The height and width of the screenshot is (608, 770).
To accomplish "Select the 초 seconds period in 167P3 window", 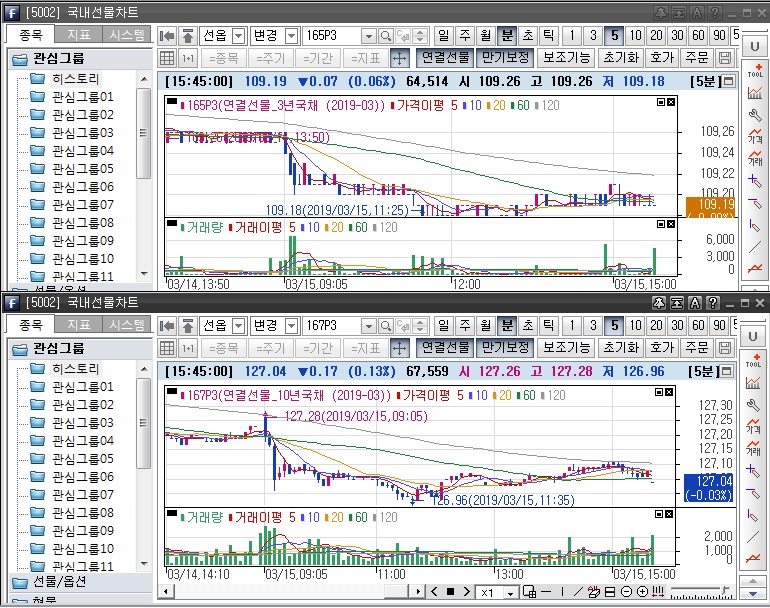I will (x=528, y=325).
